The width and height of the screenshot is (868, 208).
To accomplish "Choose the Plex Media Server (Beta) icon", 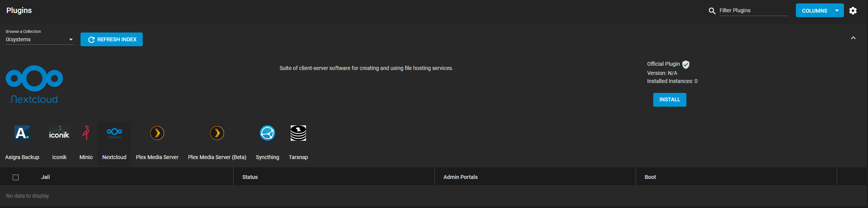I will coord(217,133).
